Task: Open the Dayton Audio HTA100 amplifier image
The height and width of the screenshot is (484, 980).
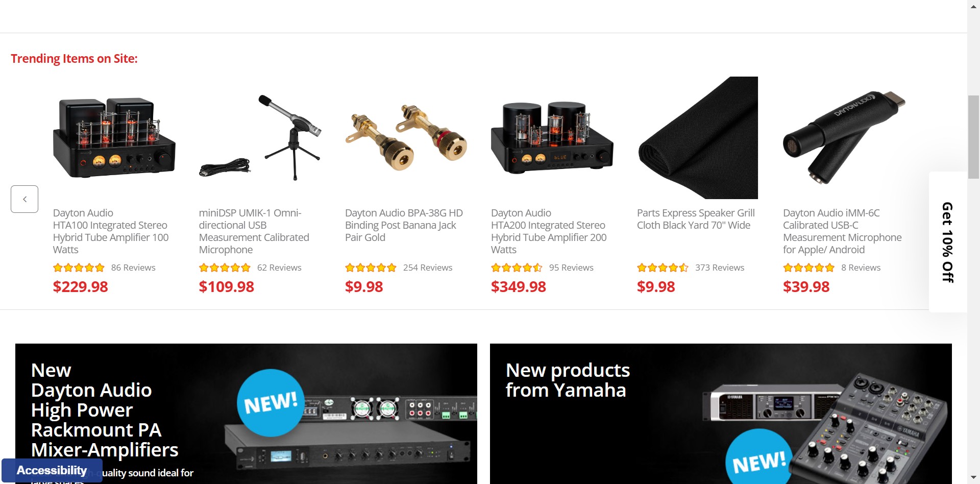Action: [x=114, y=138]
